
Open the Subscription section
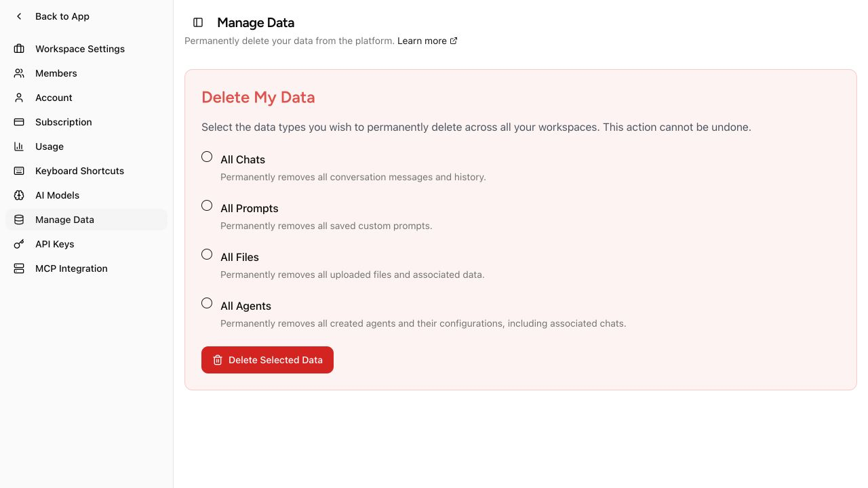pos(86,122)
